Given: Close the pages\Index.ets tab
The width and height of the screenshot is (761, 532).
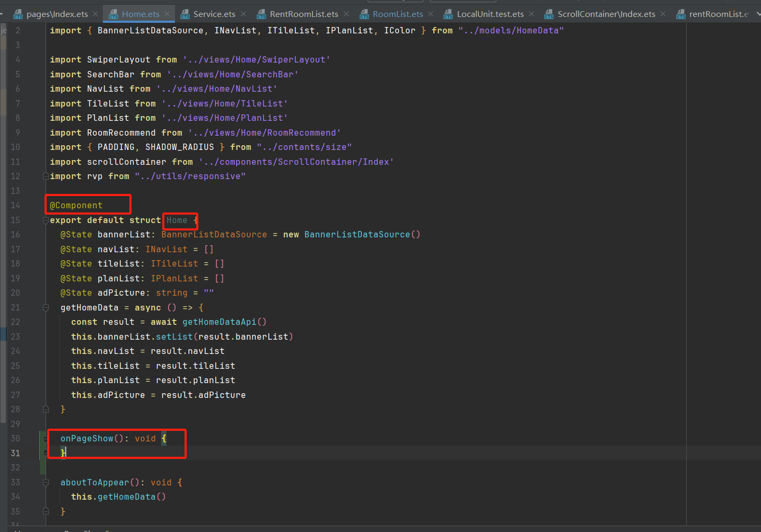Looking at the screenshot, I should click(95, 14).
